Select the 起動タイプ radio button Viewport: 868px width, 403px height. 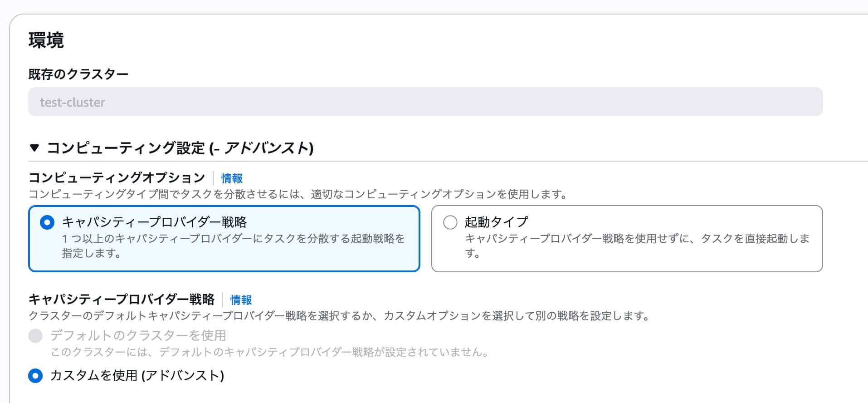451,222
